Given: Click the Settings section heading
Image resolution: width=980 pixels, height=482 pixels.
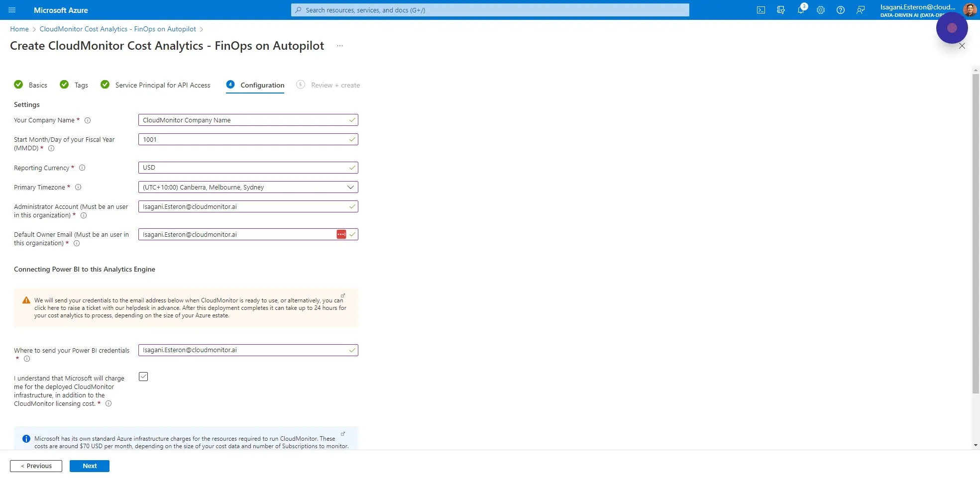Looking at the screenshot, I should tap(27, 105).
